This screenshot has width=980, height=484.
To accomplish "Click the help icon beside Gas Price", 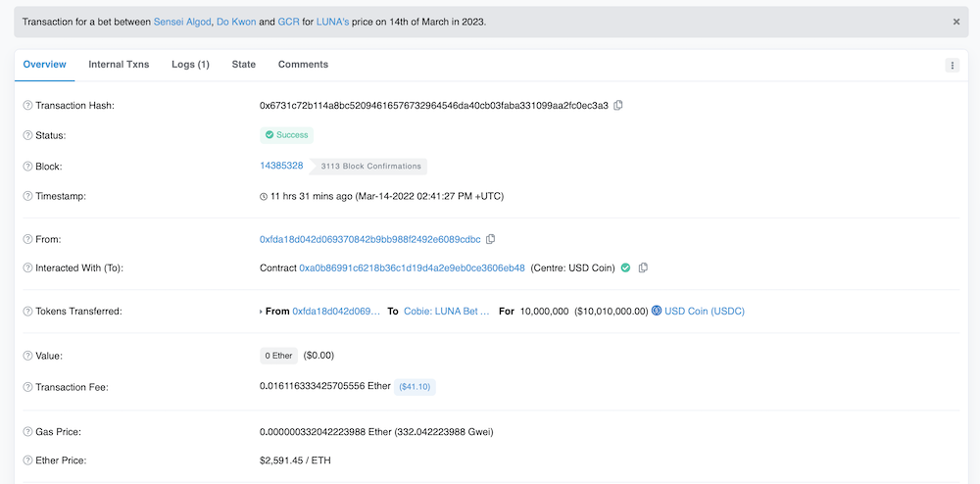I will pyautogui.click(x=27, y=431).
